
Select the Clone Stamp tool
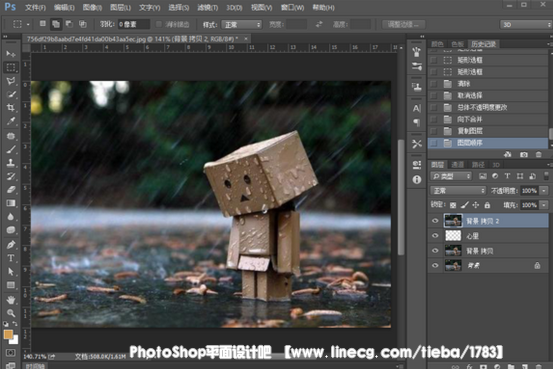coord(11,163)
